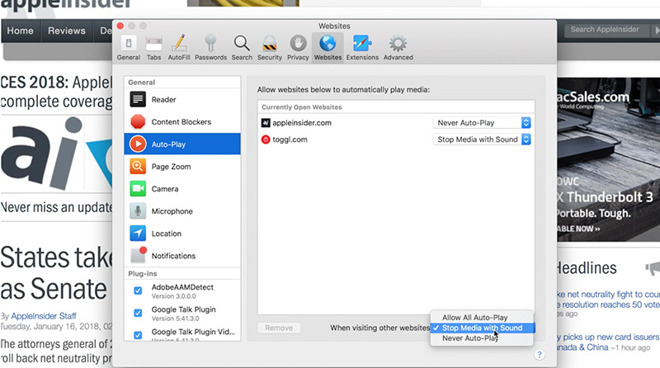
Task: Select Content Blockers in the sidebar
Action: pos(182,122)
